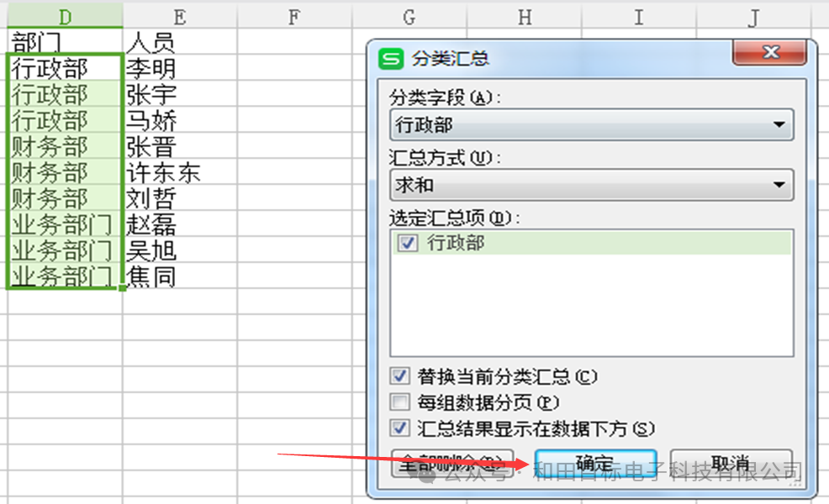Screen dimensions: 829x504
Task: Select column D header
Action: point(65,17)
